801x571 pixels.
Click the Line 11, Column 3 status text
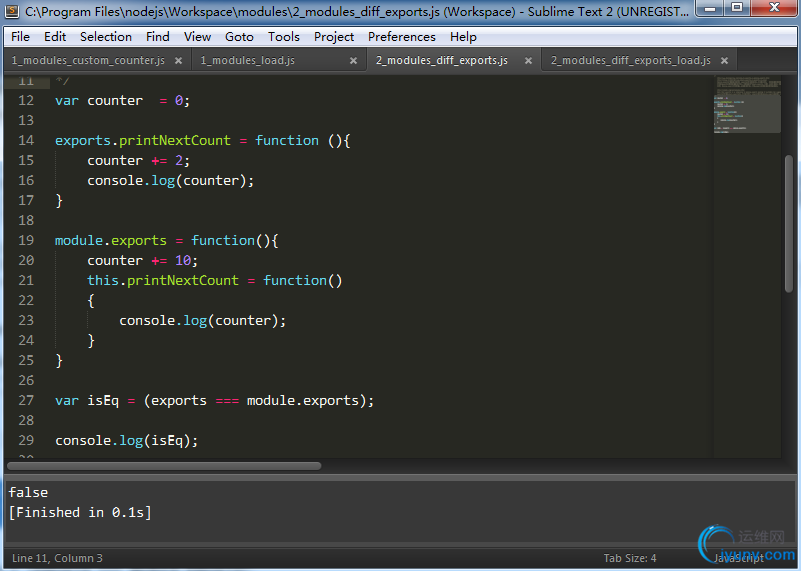pyautogui.click(x=57, y=558)
